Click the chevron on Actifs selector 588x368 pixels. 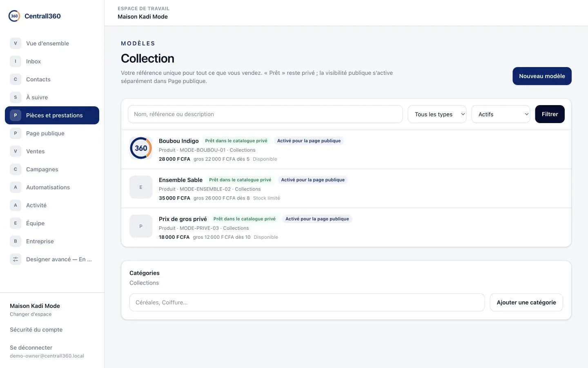(x=526, y=114)
